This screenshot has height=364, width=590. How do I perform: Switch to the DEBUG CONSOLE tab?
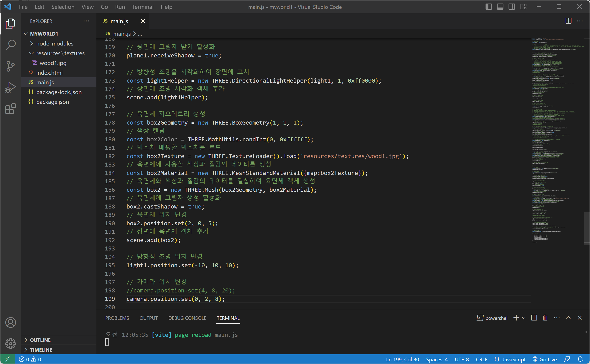pyautogui.click(x=187, y=318)
